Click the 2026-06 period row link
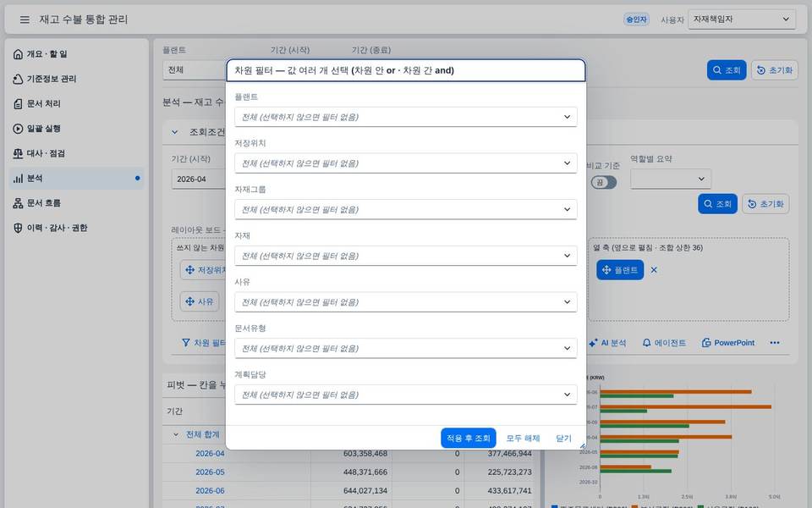Image resolution: width=812 pixels, height=508 pixels. tap(210, 491)
